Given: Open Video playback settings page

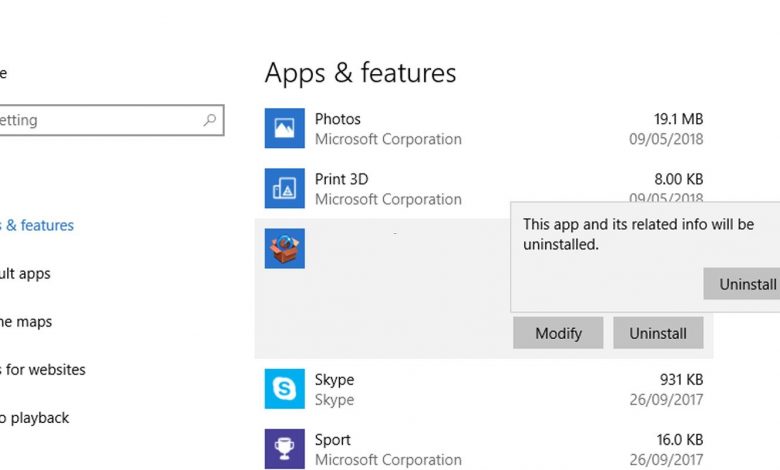Looking at the screenshot, I should [x=34, y=418].
